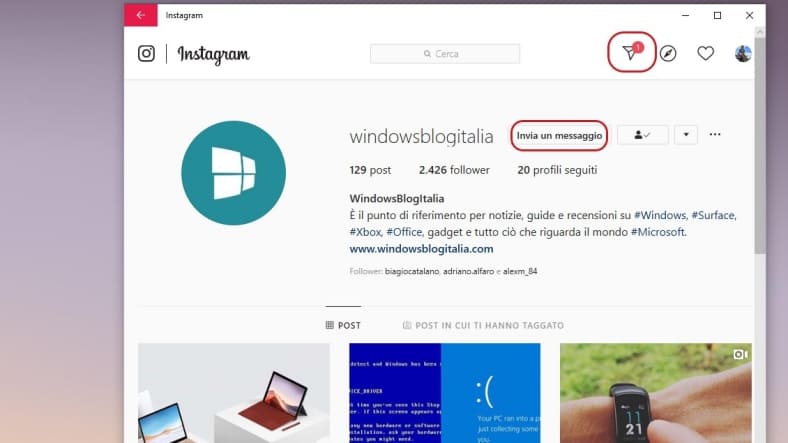The image size is (788, 443).
Task: Open your profile avatar in header
Action: (x=743, y=53)
